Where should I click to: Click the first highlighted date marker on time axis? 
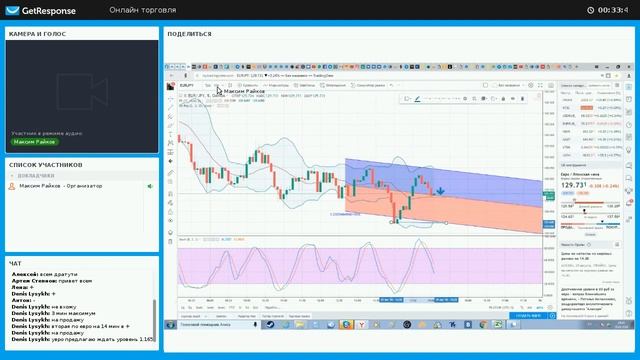pyautogui.click(x=391, y=300)
